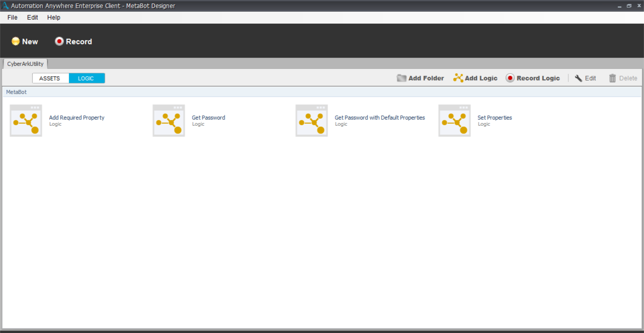Click the MetaBot breadcrumb label
Screen dimensions: 644x333
click(x=16, y=92)
